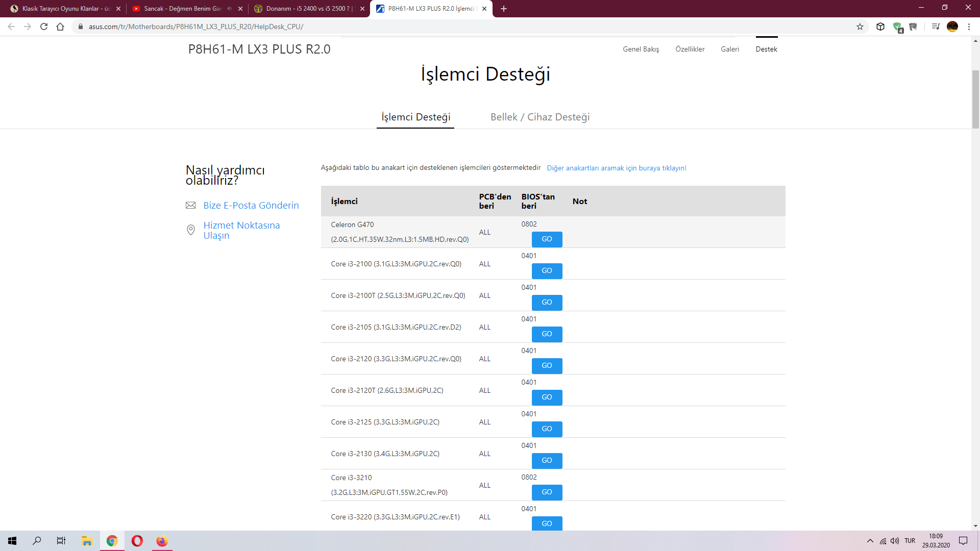Click the scroll-down arrow on scrollbar
The height and width of the screenshot is (551, 980).
coord(975,526)
